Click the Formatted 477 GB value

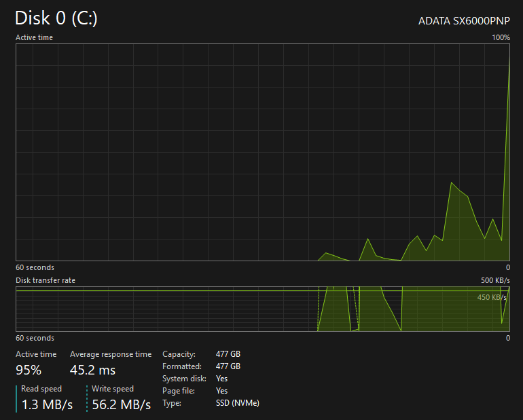(x=228, y=366)
